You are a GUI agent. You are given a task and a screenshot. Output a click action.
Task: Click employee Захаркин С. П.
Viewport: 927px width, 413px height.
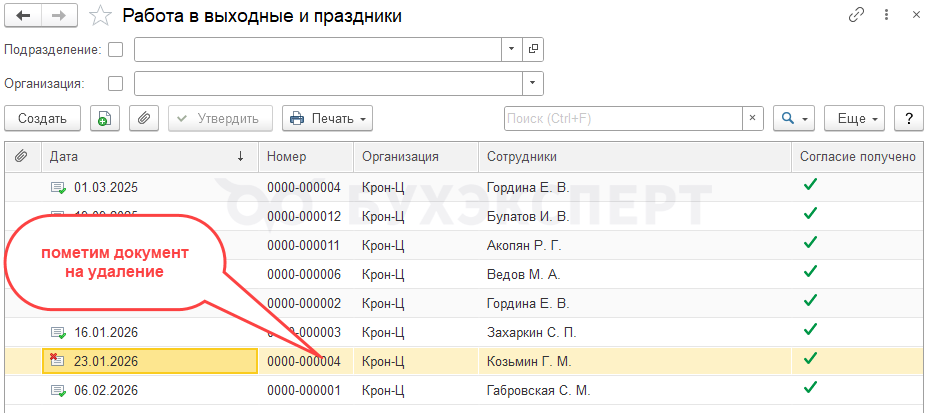tap(531, 333)
